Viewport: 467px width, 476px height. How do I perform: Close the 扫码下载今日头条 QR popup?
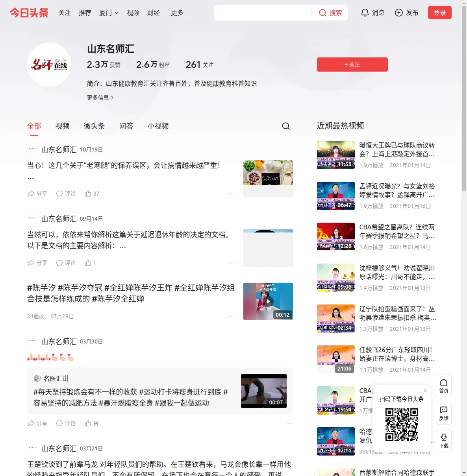point(425,391)
